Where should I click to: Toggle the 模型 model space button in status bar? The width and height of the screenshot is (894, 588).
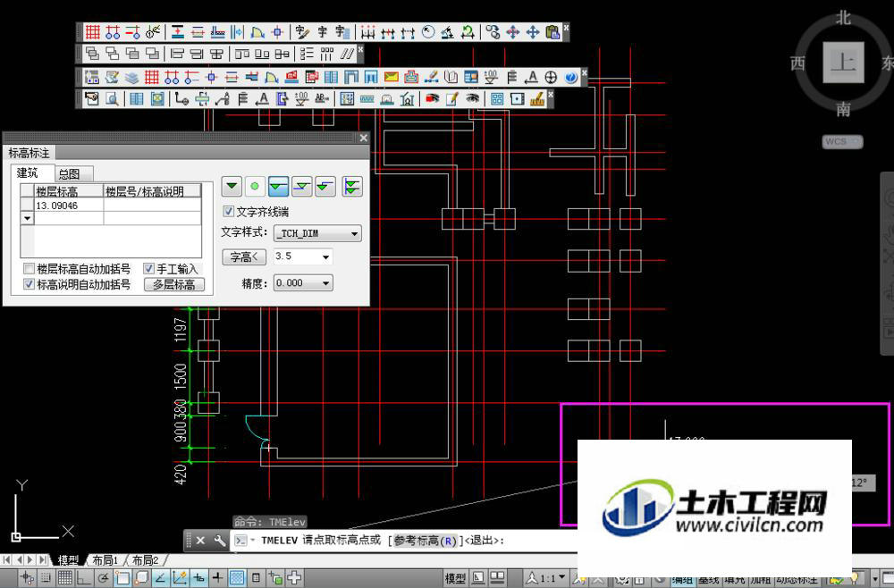click(455, 578)
